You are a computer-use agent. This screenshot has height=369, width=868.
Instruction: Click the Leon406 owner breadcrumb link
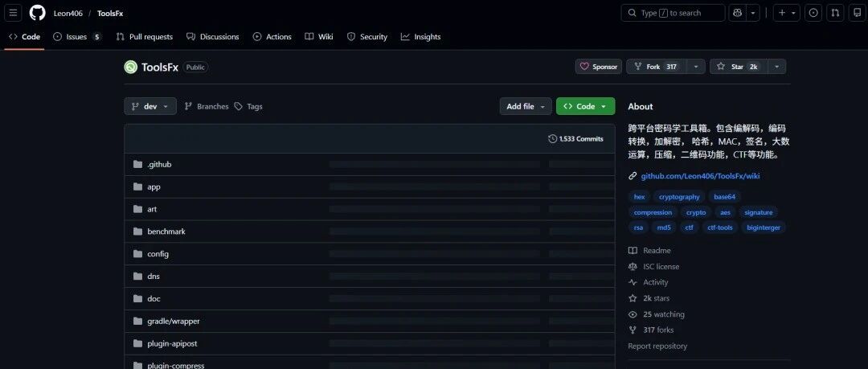click(x=68, y=14)
